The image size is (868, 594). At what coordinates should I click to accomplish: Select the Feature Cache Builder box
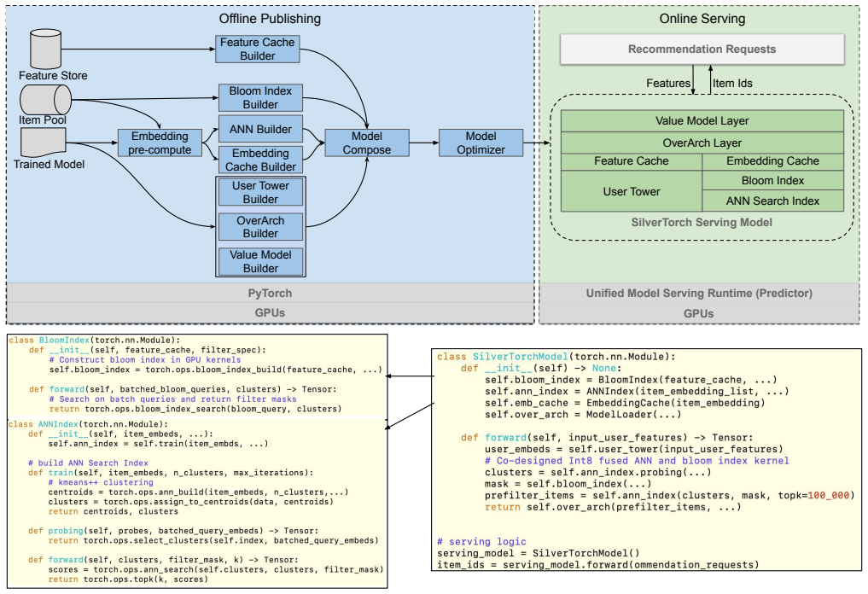[x=258, y=49]
